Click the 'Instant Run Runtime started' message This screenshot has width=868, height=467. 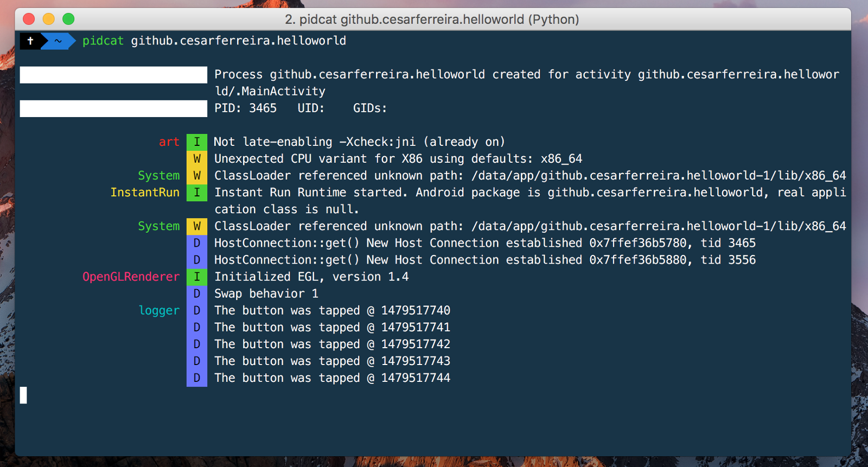coord(530,193)
